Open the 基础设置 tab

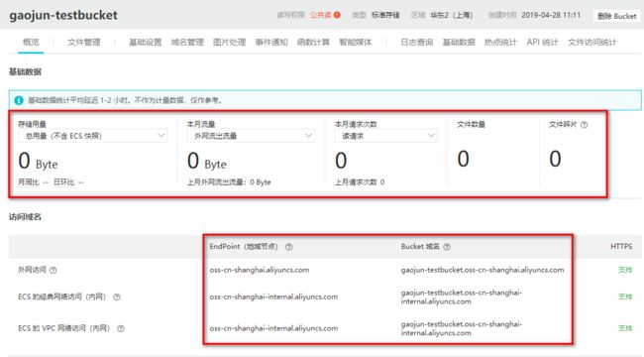click(x=145, y=42)
